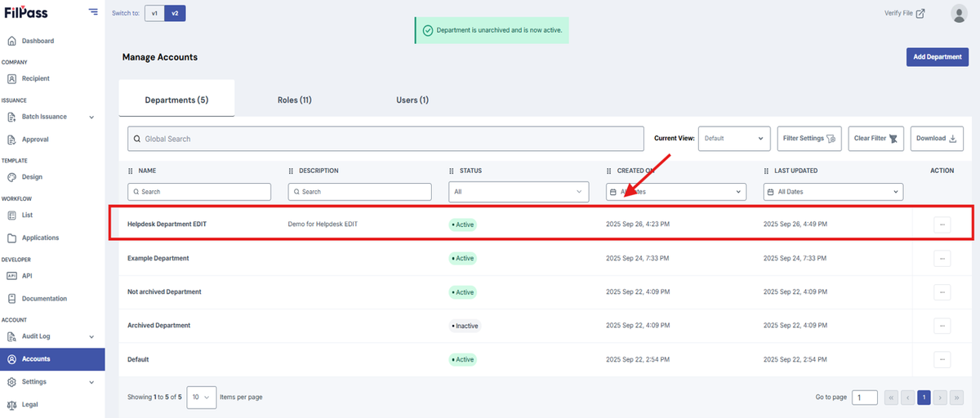Image resolution: width=980 pixels, height=418 pixels.
Task: Click Not archived Department name
Action: click(x=164, y=291)
